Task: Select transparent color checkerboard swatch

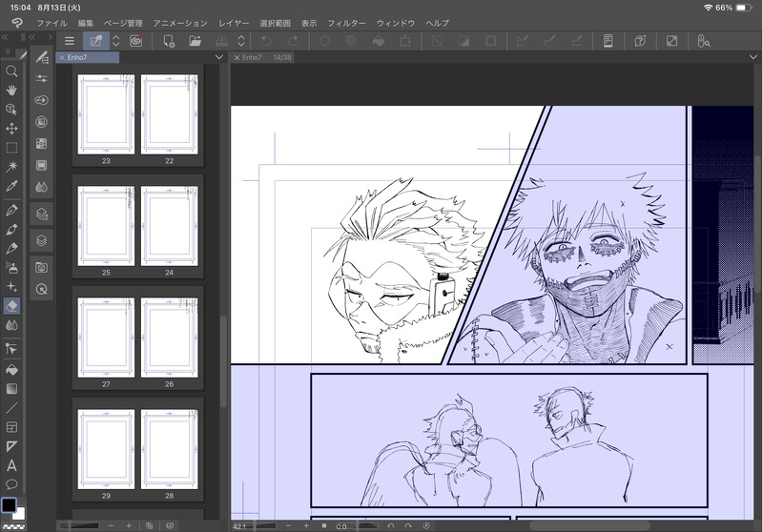Action: tap(13, 526)
